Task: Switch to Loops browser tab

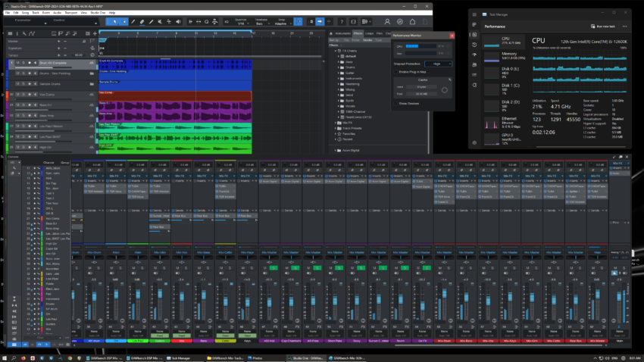Action: pyautogui.click(x=370, y=33)
